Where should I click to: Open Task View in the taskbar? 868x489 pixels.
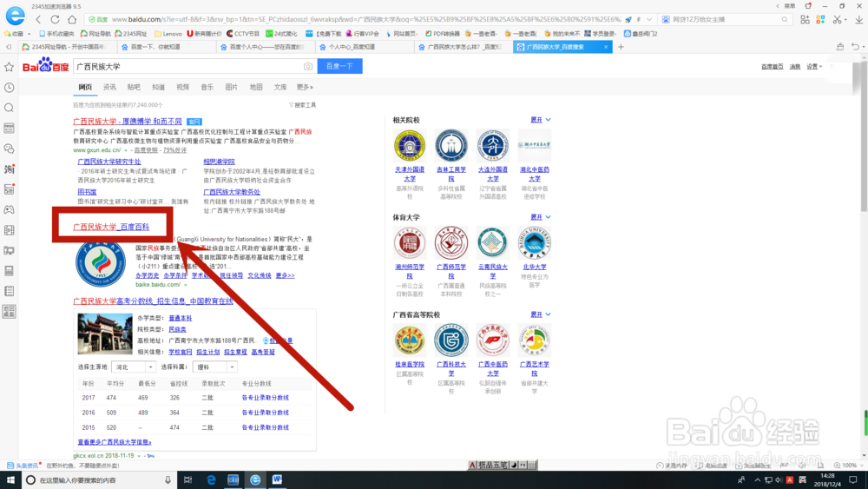(x=188, y=479)
